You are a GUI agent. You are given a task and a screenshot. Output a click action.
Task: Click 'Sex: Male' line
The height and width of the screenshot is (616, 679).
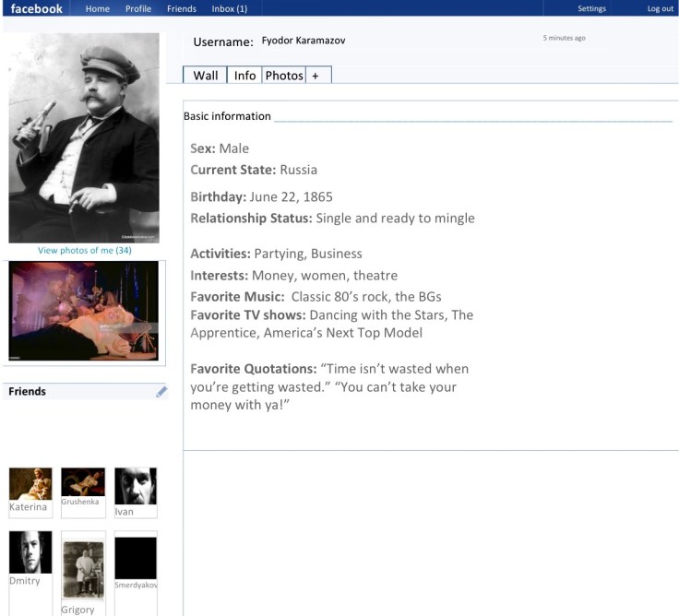point(220,148)
